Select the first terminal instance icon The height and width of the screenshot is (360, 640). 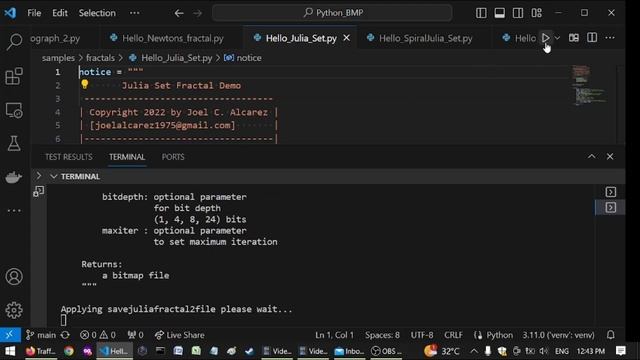[611, 192]
